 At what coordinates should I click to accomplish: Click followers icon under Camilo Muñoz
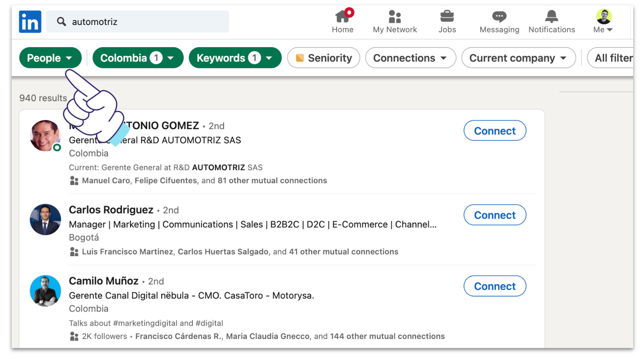point(74,337)
